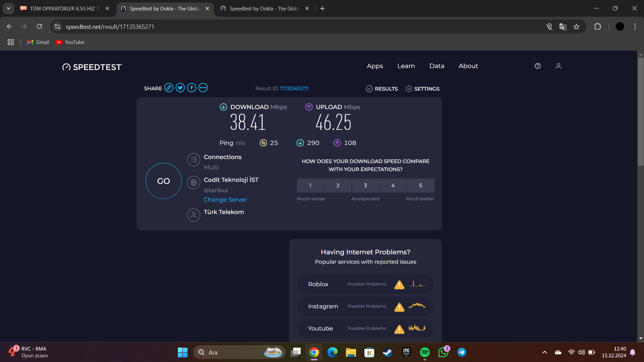
Task: Open the apps grid in the bookmarks bar
Action: (11, 42)
